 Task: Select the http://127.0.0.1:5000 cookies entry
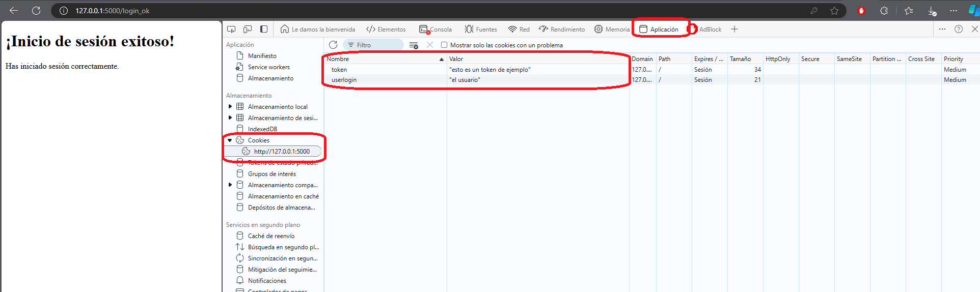click(x=281, y=151)
